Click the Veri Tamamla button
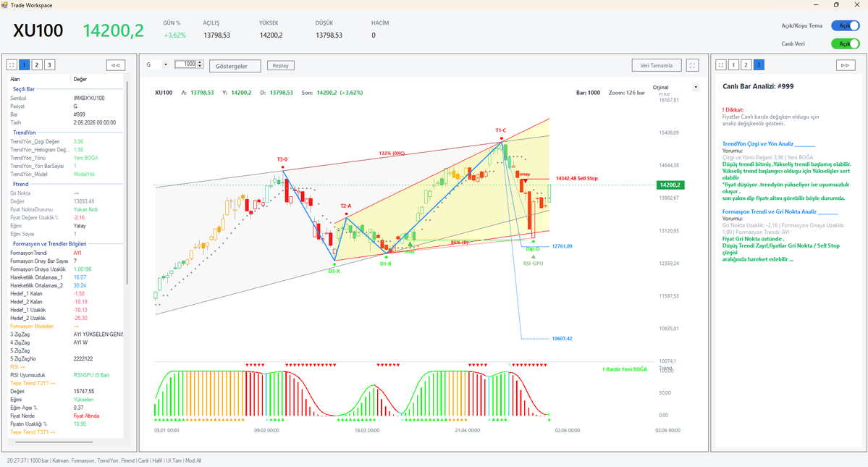 [x=656, y=65]
